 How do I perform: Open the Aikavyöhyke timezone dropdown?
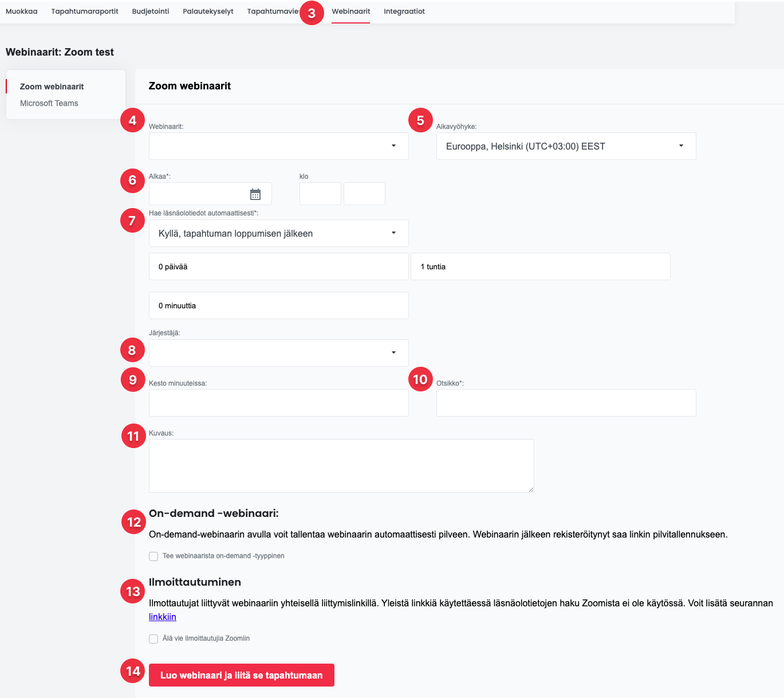(566, 146)
